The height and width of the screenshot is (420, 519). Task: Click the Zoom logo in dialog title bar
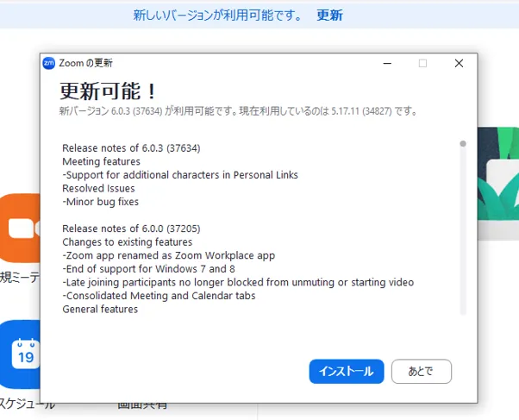[49, 63]
